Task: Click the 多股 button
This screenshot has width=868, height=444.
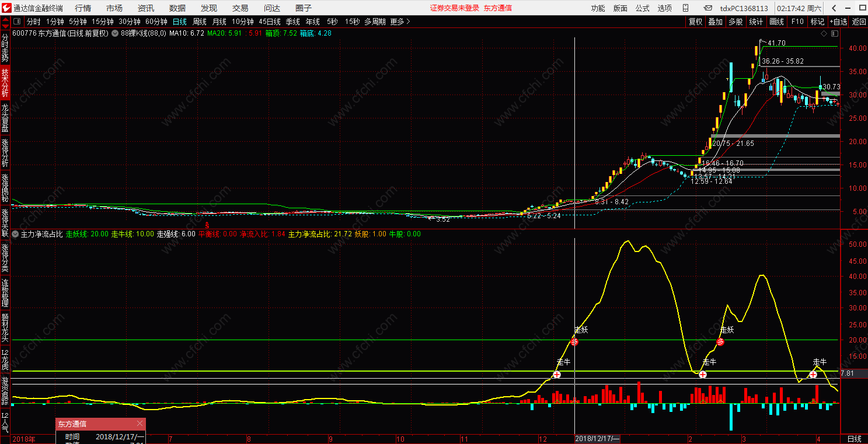Action: pos(735,22)
